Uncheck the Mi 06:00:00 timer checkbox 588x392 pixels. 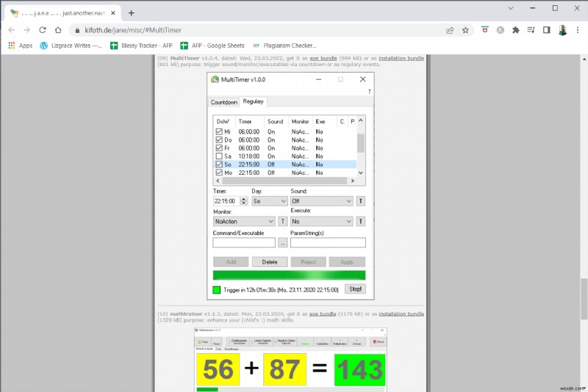tap(218, 131)
